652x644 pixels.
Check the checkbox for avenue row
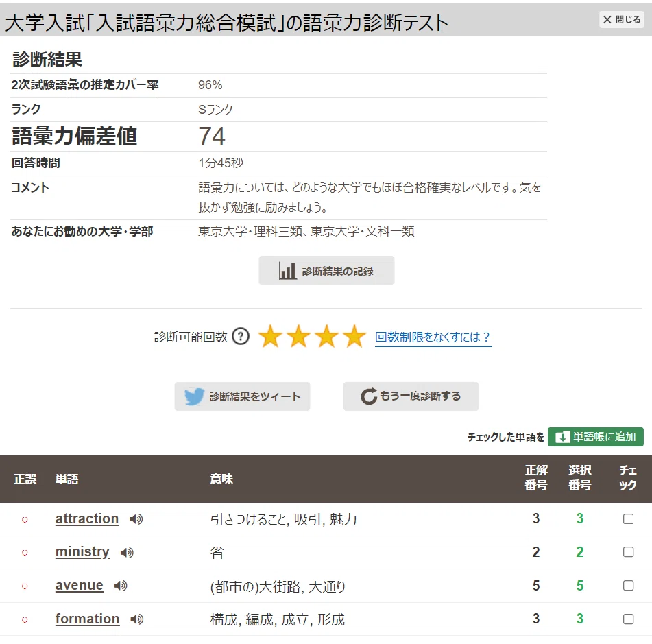[628, 585]
